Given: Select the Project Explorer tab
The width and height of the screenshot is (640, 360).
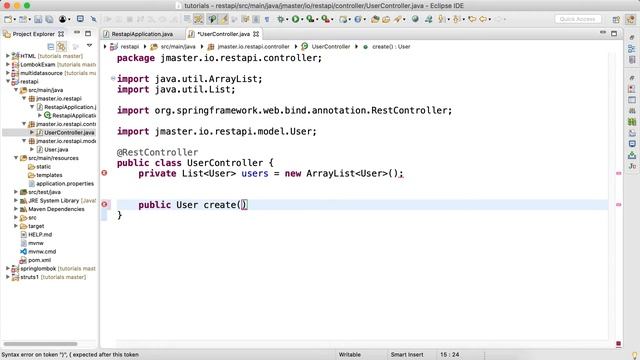Looking at the screenshot, I should [33, 34].
